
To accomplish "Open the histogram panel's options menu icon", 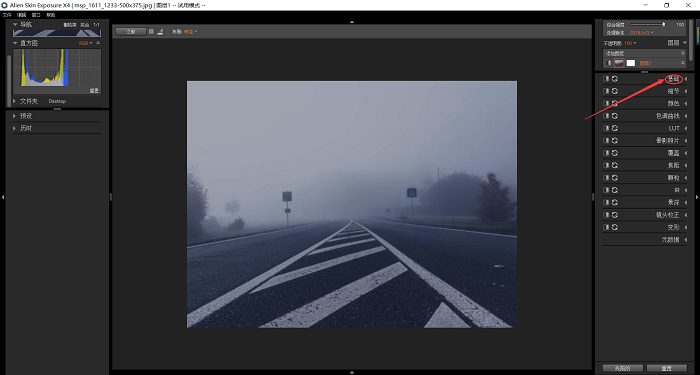I will pos(98,43).
